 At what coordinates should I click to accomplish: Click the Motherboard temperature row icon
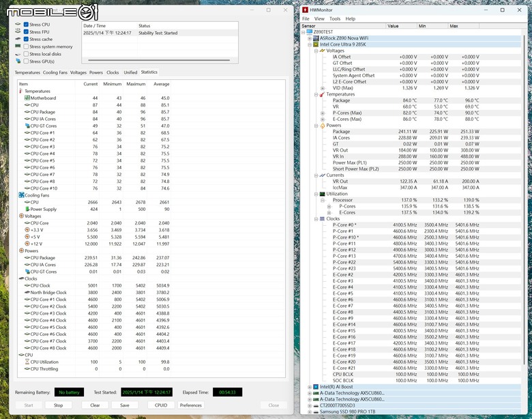[27, 98]
